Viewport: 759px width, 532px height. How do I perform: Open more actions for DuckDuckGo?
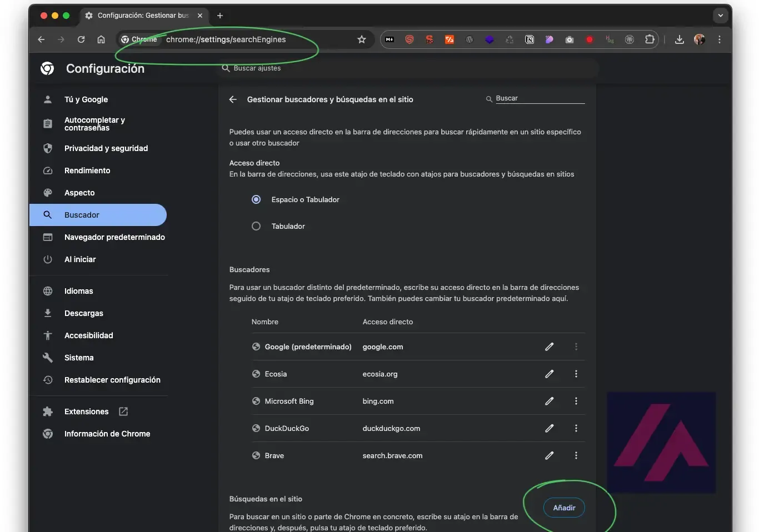click(576, 428)
